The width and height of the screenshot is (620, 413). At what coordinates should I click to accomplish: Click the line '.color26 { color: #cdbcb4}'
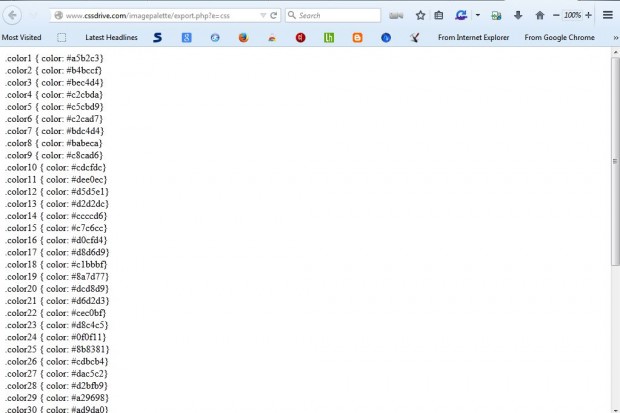(x=56, y=361)
